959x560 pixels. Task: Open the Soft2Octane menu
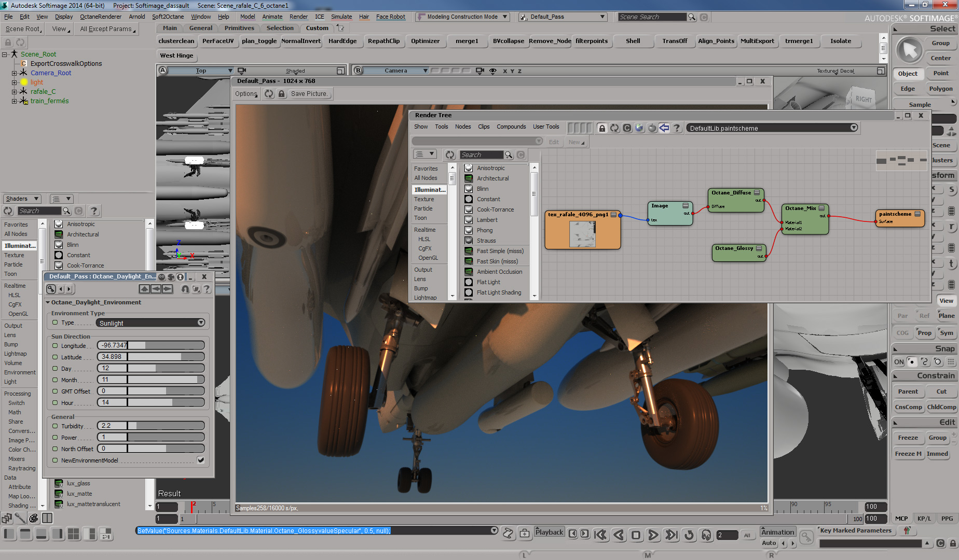[x=168, y=17]
